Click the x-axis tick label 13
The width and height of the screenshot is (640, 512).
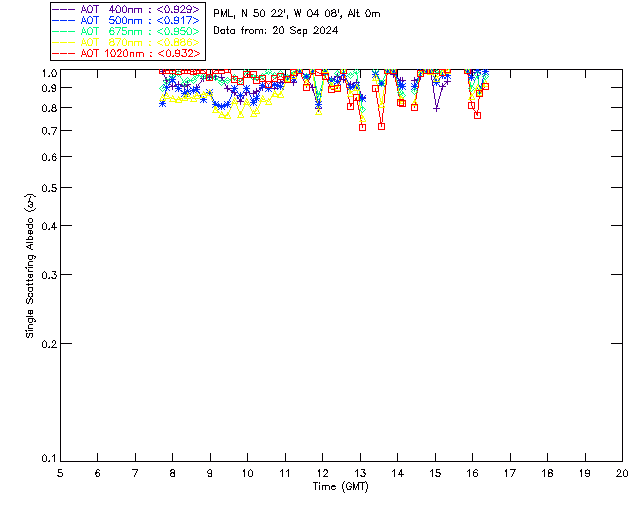coord(360,474)
